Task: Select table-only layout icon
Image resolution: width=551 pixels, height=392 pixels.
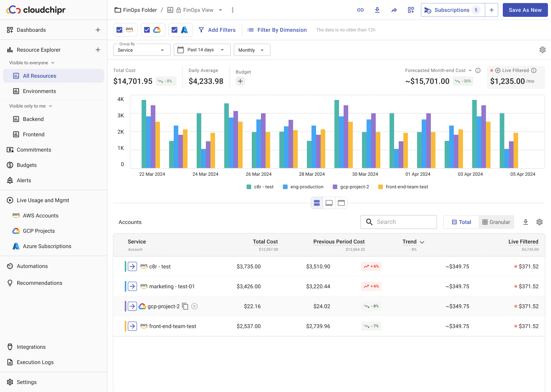Action: point(341,203)
